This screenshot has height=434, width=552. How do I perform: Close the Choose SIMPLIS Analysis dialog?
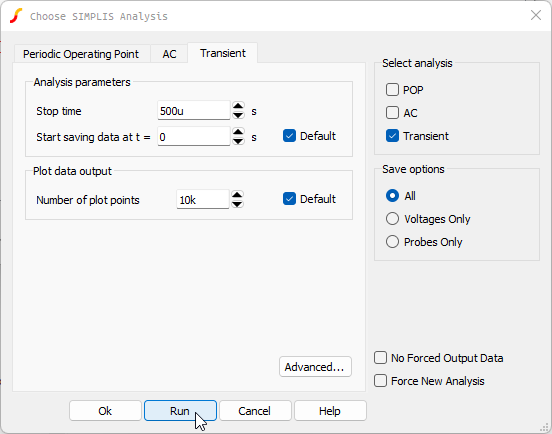point(536,15)
